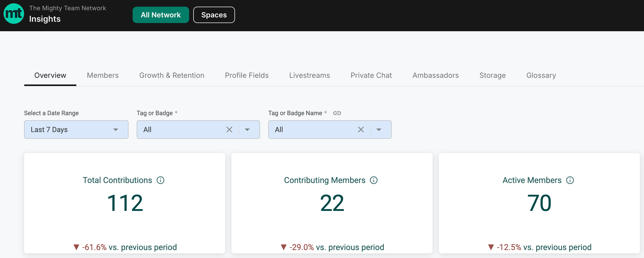Click info icon next to Contributing Members
The width and height of the screenshot is (644, 258).
pyautogui.click(x=374, y=180)
